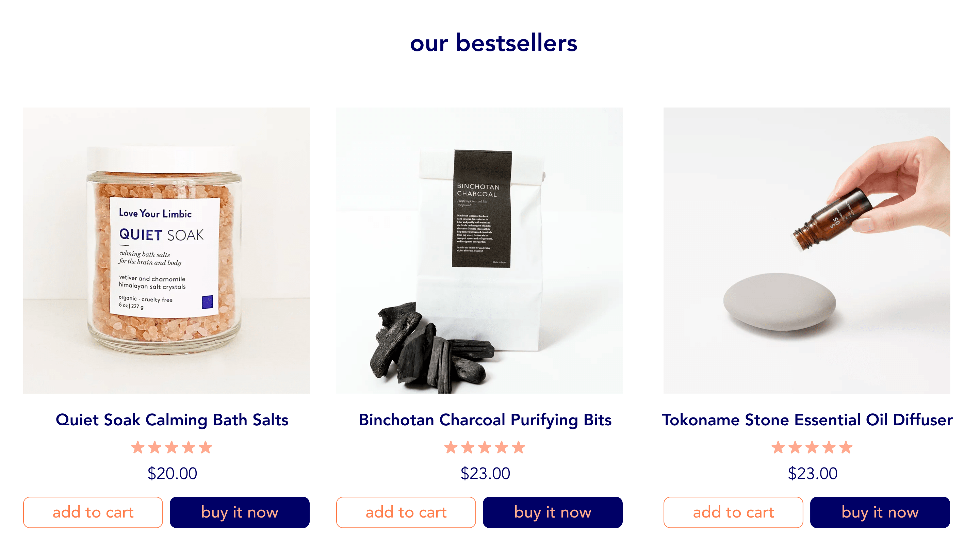Add Binchotan Charcoal Bits to cart
The image size is (980, 558).
click(x=406, y=512)
